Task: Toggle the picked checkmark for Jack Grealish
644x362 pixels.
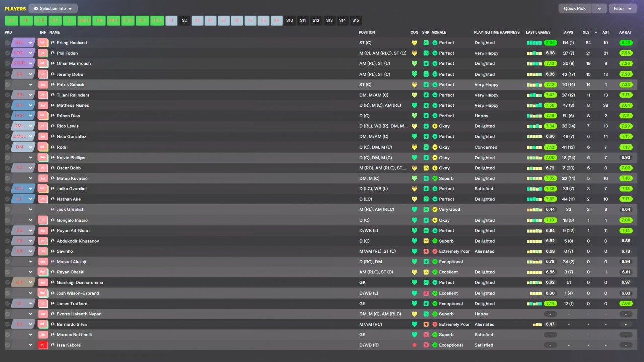Action: pyautogui.click(x=7, y=209)
